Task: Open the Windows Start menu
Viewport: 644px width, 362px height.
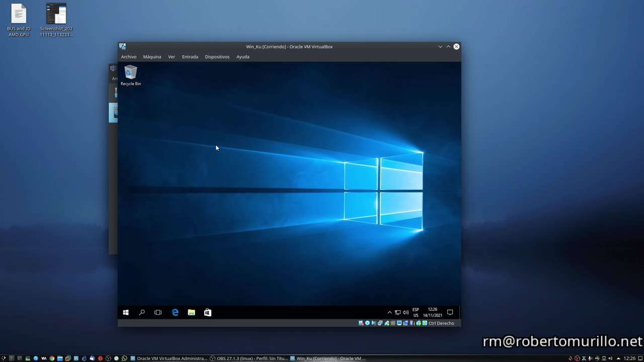Action: point(126,312)
